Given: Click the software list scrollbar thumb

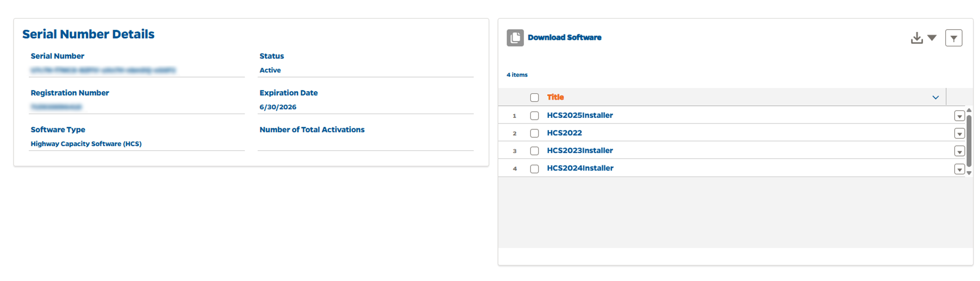Looking at the screenshot, I should [969, 141].
